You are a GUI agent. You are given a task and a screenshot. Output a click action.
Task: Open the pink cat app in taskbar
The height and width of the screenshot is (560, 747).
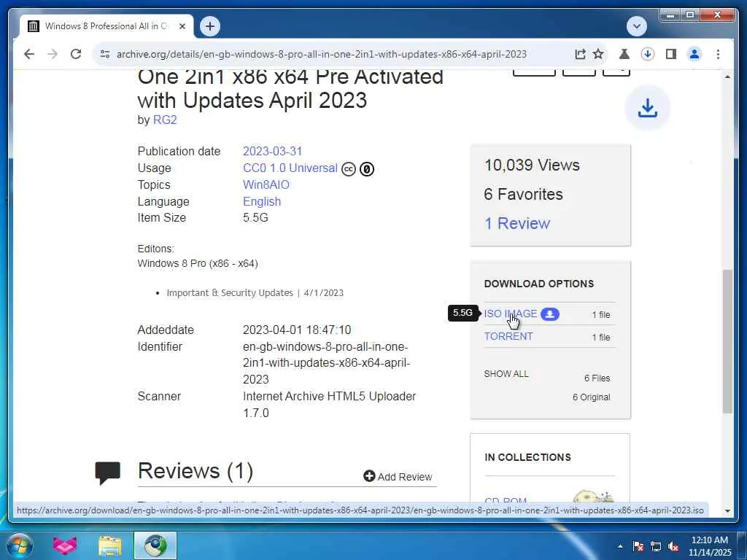65,545
